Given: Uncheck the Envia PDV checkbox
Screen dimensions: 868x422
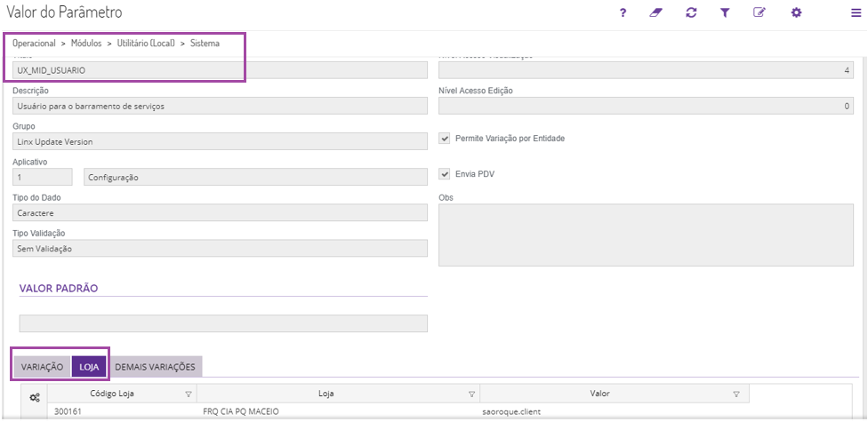Looking at the screenshot, I should [446, 174].
